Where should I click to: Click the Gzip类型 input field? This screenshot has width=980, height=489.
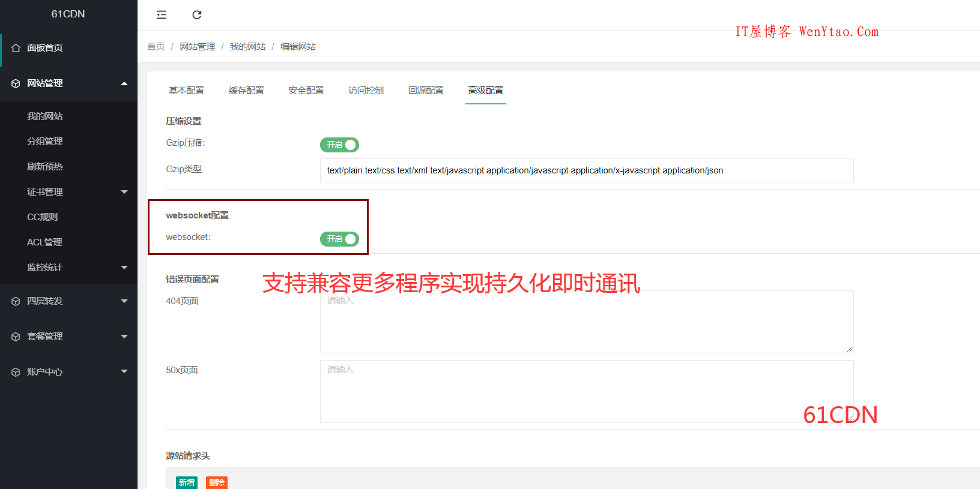click(587, 170)
